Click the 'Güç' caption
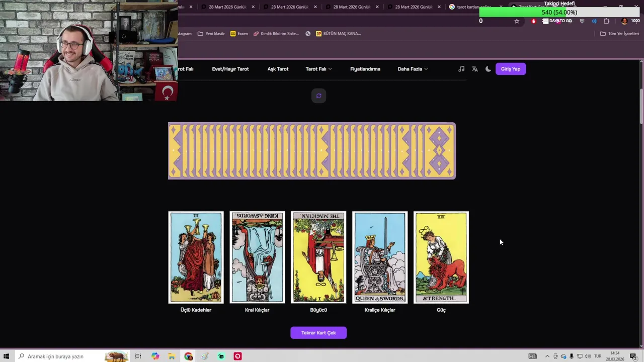Screen dimensions: 644x362 [x=441, y=310]
